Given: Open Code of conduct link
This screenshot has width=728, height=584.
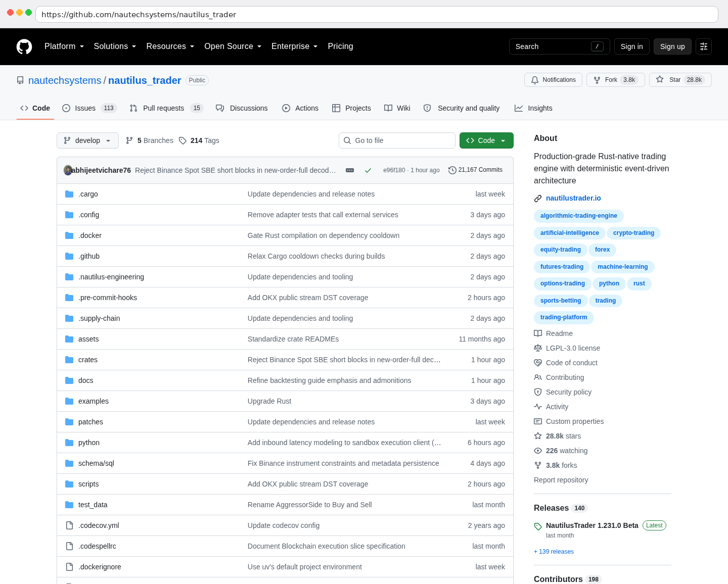Looking at the screenshot, I should click(566, 363).
